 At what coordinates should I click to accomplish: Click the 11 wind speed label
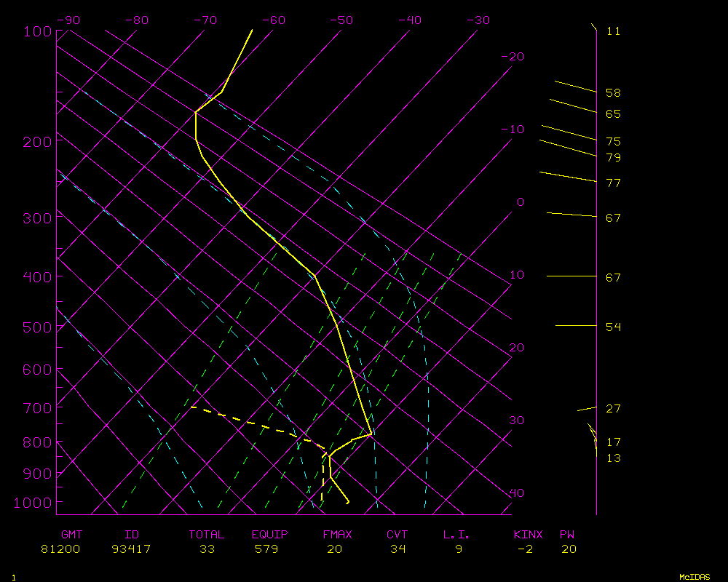614,31
